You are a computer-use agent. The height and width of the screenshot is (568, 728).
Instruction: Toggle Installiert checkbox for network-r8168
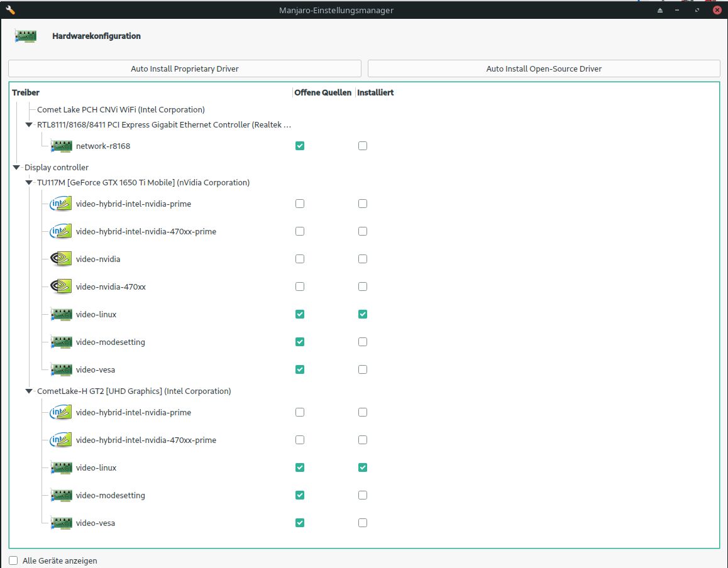[363, 146]
